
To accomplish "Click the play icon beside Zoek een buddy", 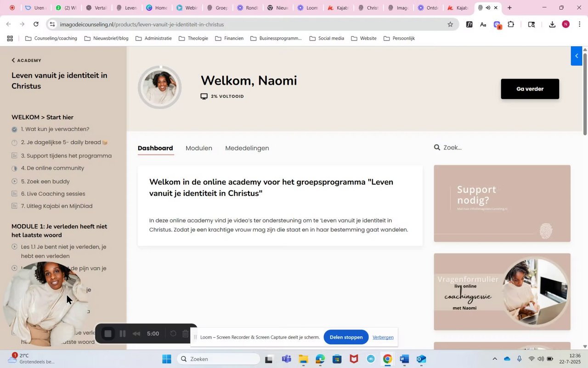I will [x=14, y=181].
